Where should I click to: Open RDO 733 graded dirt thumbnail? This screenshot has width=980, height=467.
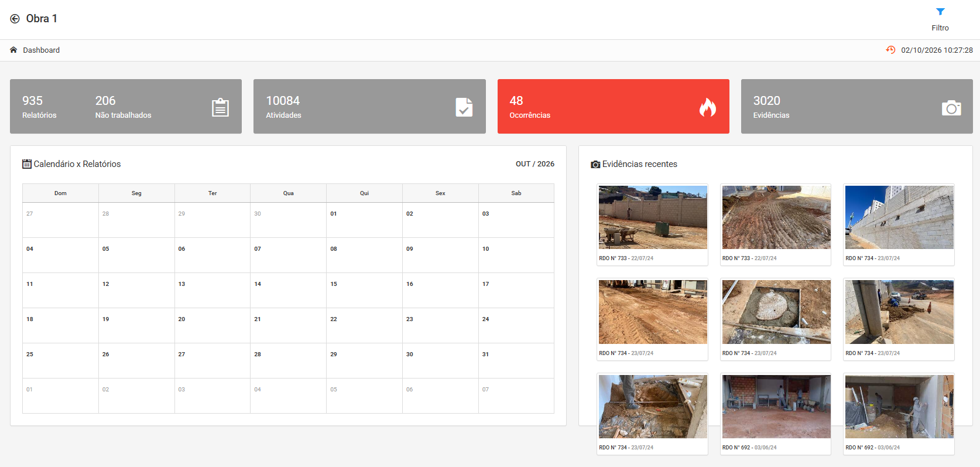pyautogui.click(x=776, y=217)
